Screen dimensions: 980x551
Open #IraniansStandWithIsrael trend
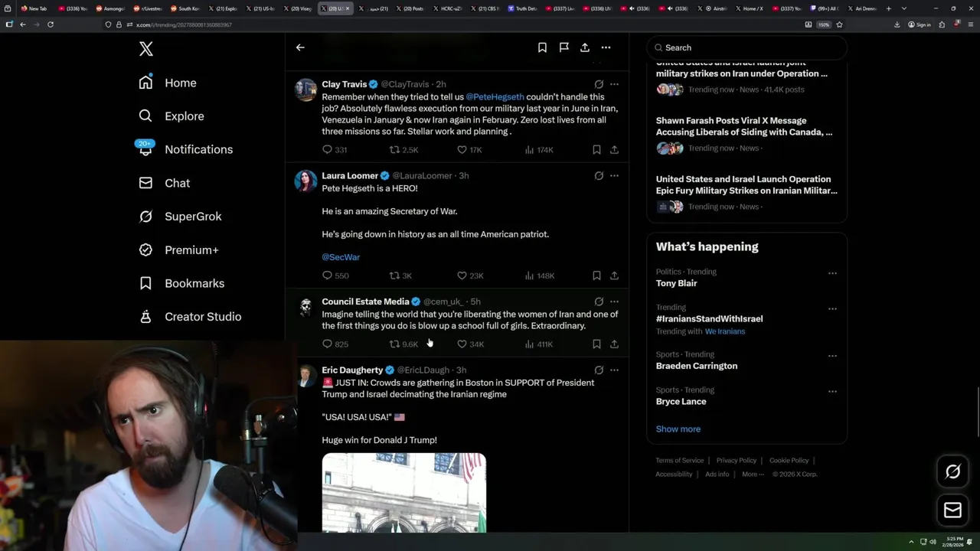click(709, 318)
